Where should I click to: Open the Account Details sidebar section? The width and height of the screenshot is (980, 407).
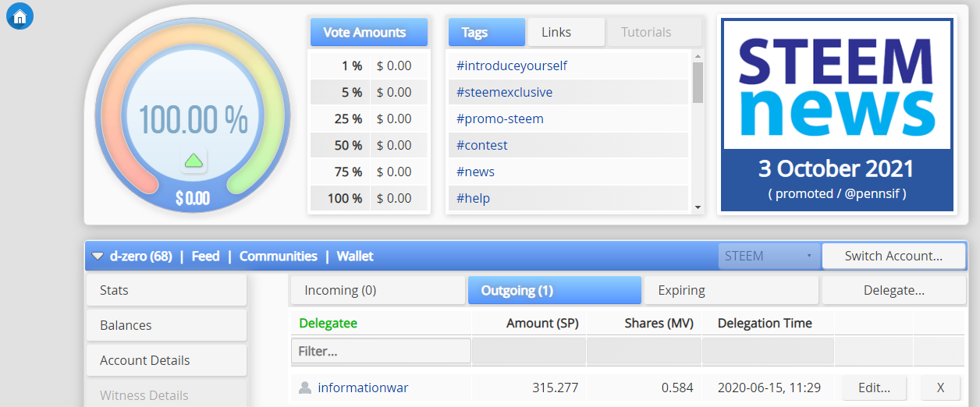tap(166, 360)
